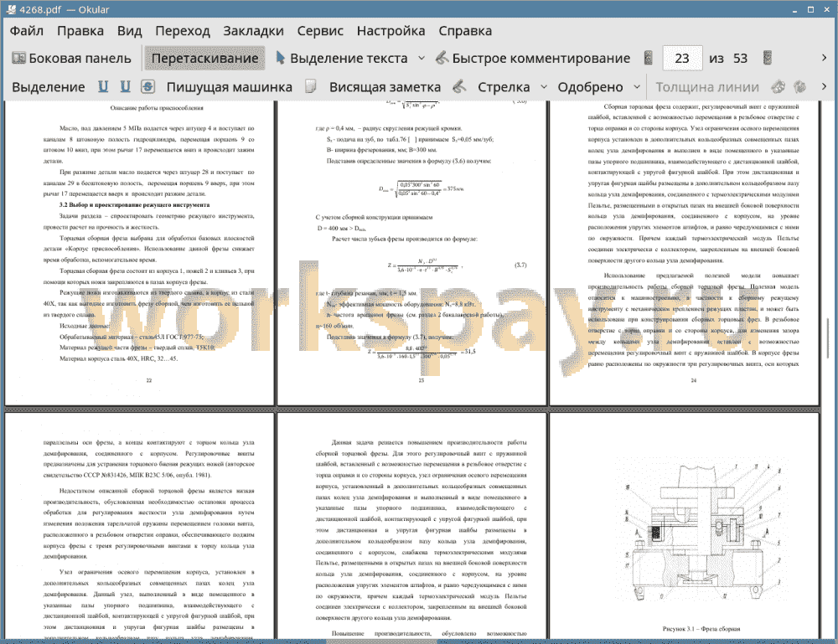Expand the hidden main toolbar items chevron

[x=824, y=58]
